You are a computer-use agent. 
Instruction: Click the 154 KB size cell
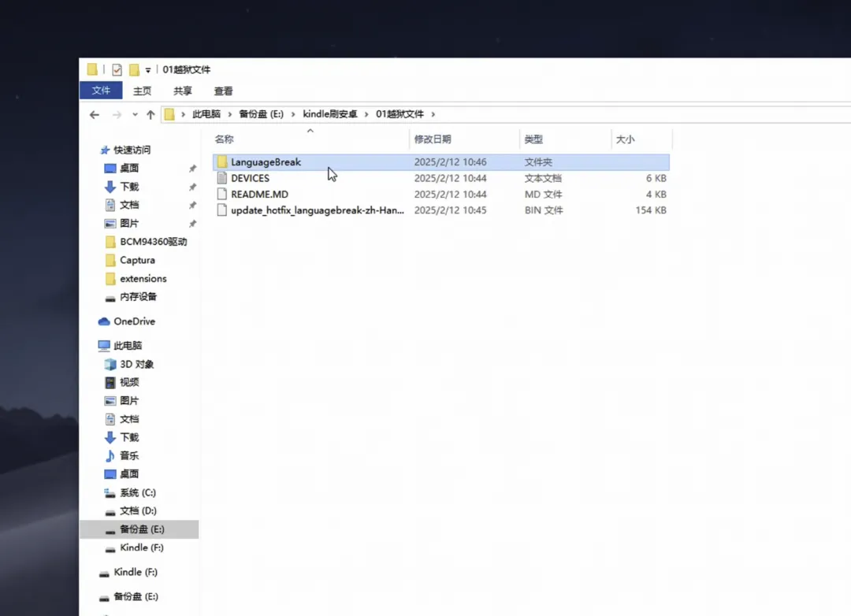[x=651, y=210]
